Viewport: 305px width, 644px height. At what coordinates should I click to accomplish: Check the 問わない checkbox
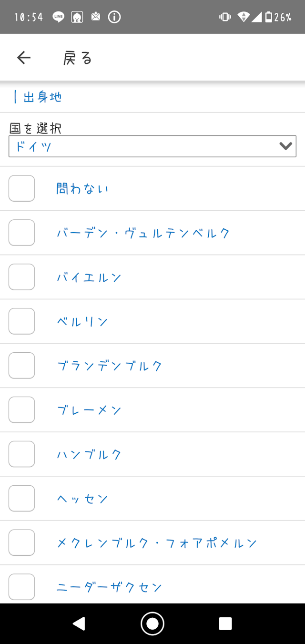pos(22,188)
